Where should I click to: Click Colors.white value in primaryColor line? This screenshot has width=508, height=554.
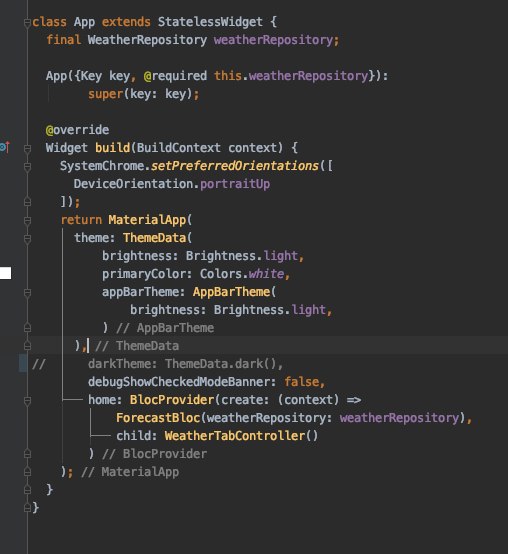coord(242,274)
